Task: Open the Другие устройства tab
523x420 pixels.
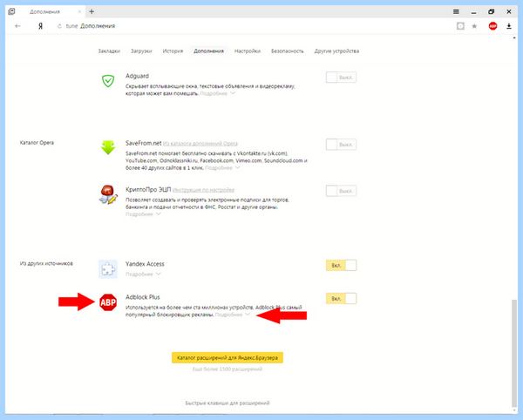Action: coord(336,51)
